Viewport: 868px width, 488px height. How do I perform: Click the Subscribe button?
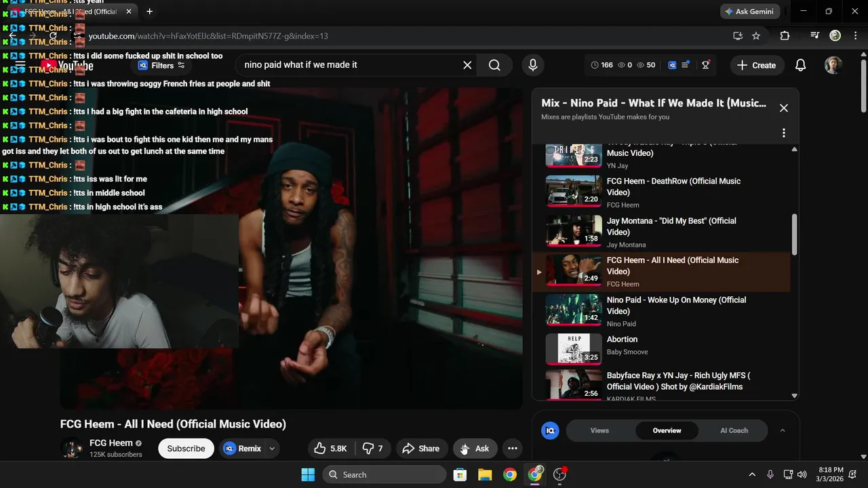(186, 449)
